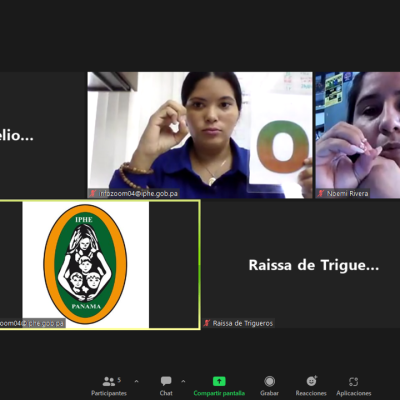Click the Raissa de Trigueros name label
Image resolution: width=400 pixels, height=400 pixels.
(x=243, y=323)
